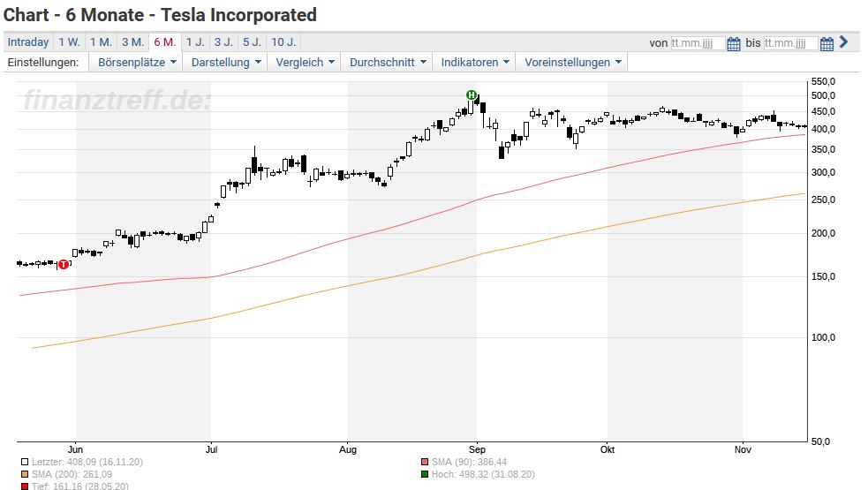868x490 pixels.
Task: Click the 'Chart - 6 Monate - Tesla Incorporated' heading
Action: click(x=160, y=15)
